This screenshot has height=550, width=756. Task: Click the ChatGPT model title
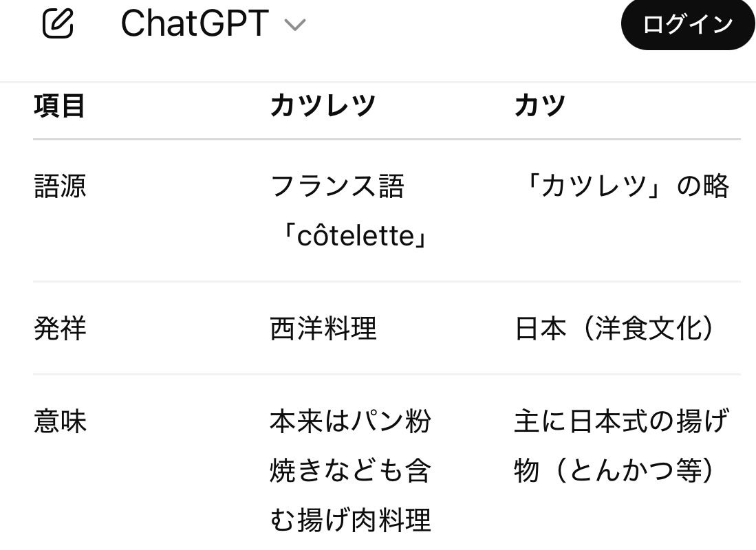(194, 24)
